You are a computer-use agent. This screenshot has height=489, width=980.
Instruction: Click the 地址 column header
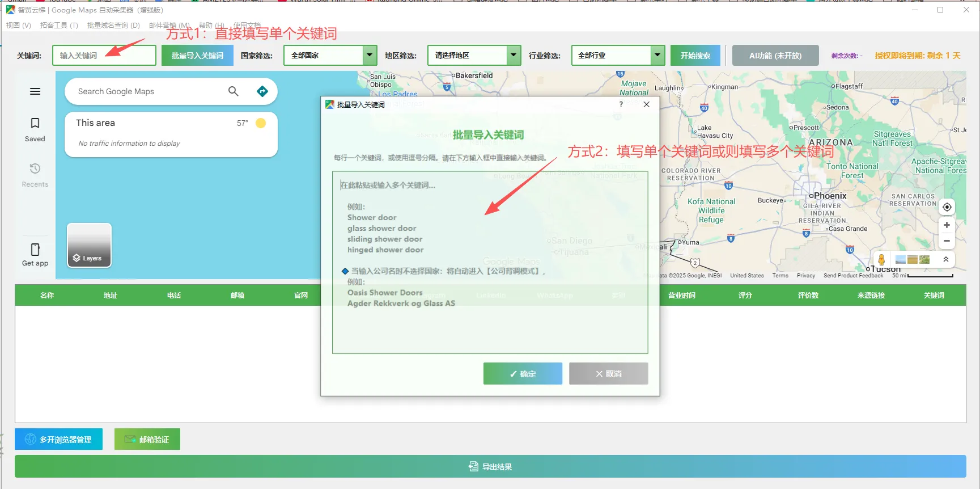click(111, 296)
